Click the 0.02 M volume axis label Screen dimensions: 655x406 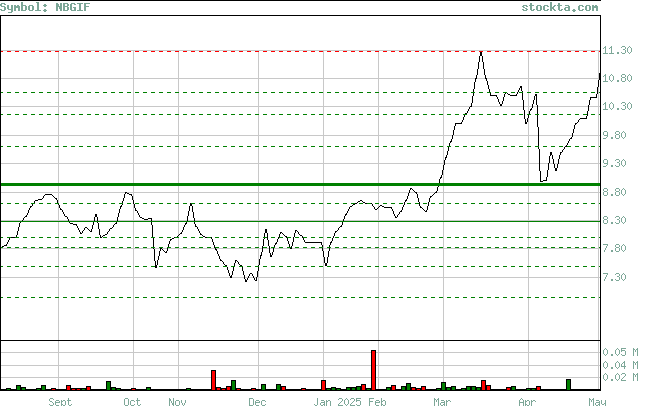click(x=620, y=377)
